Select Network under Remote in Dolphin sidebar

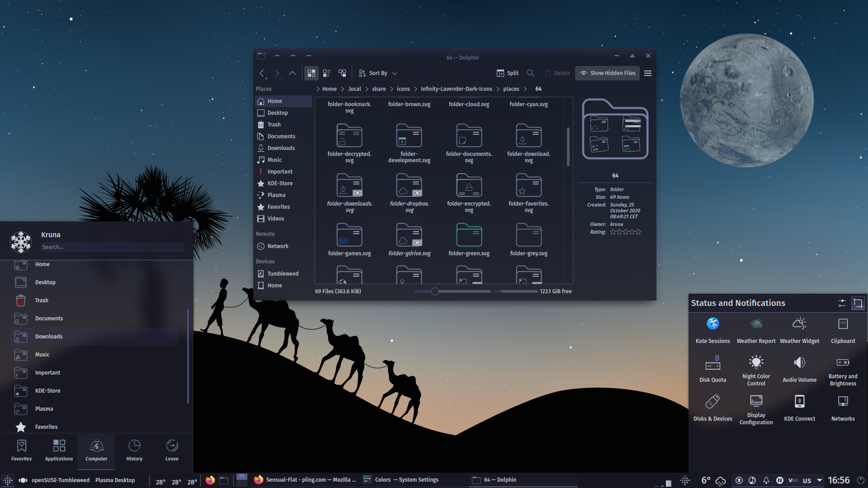pyautogui.click(x=277, y=246)
